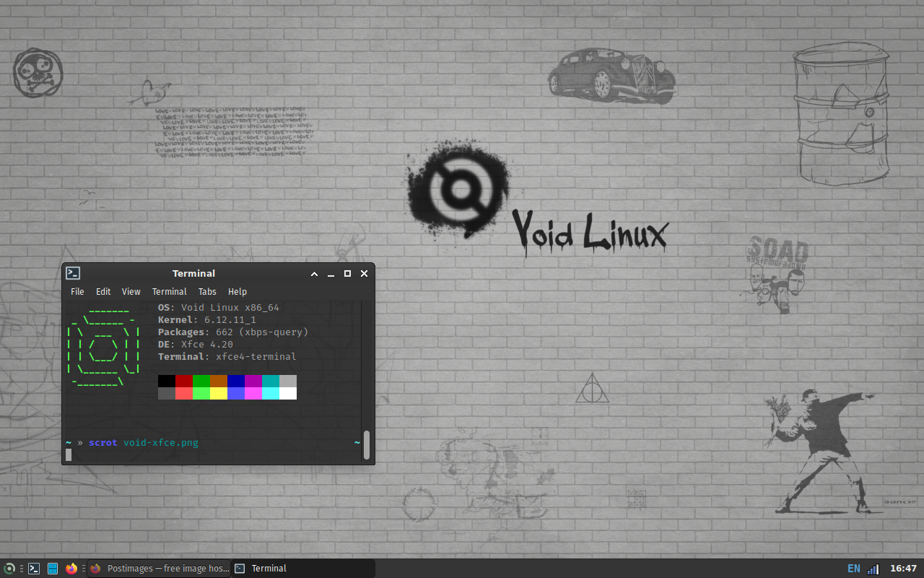Open the Void Linux applications menu in panel
The width and height of the screenshot is (924, 578).
click(x=9, y=569)
